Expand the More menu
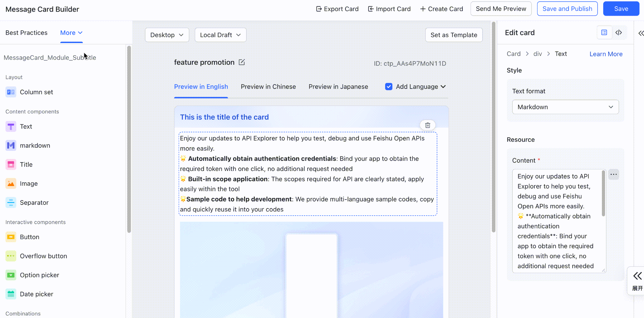Image resolution: width=644 pixels, height=318 pixels. (x=71, y=33)
